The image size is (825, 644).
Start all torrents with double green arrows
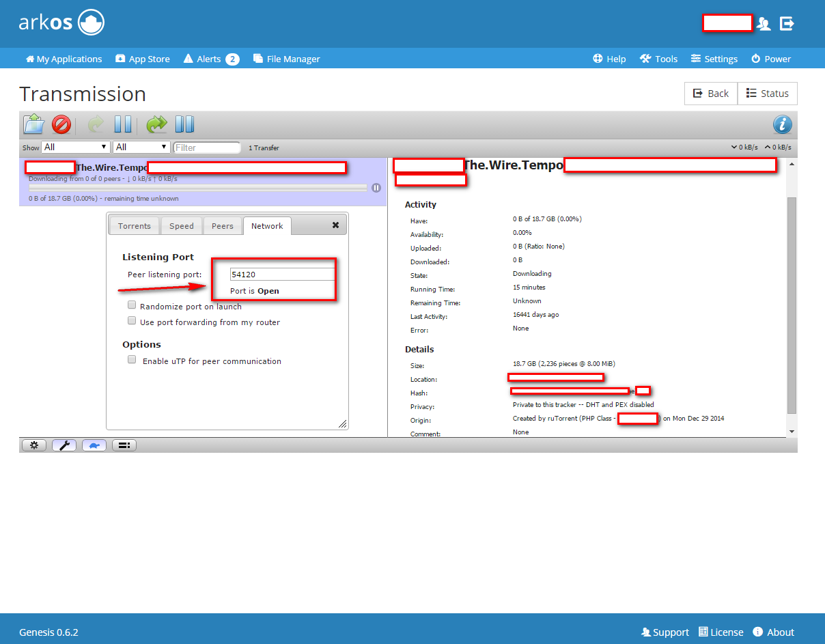157,124
